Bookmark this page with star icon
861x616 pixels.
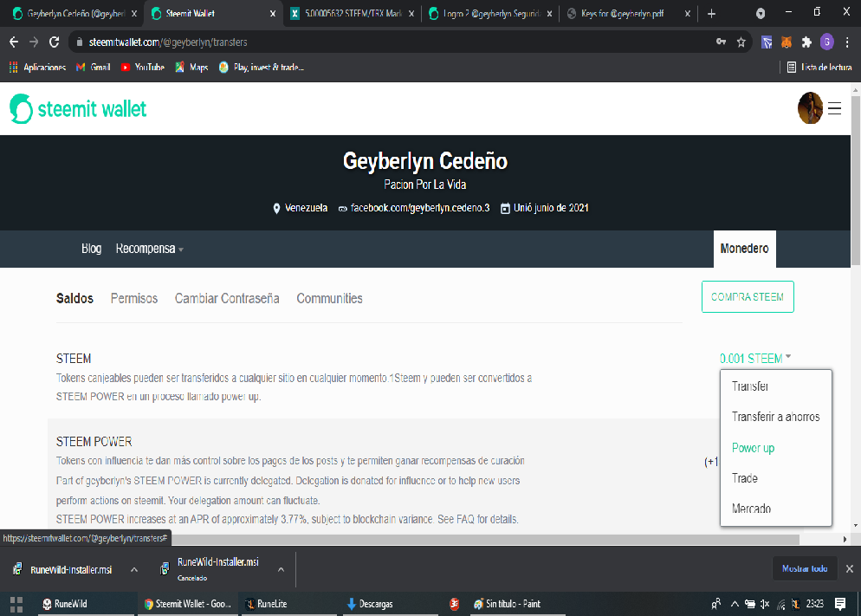[741, 42]
